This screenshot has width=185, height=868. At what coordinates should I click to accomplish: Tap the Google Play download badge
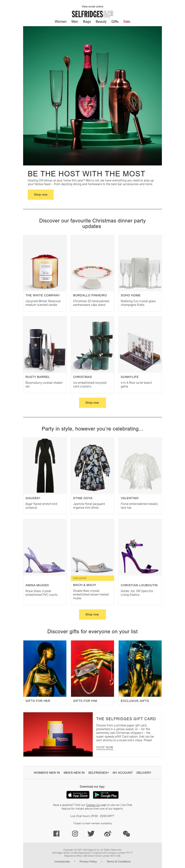point(106,795)
